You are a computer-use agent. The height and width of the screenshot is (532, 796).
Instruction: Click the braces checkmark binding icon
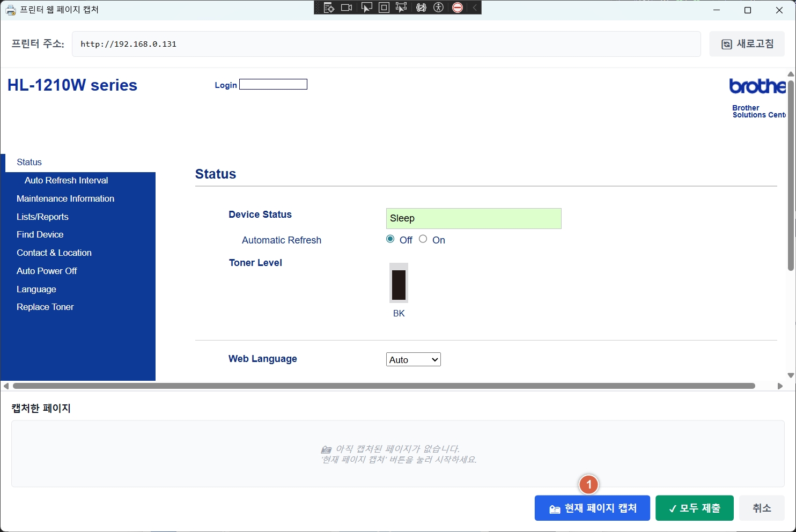tap(421, 8)
